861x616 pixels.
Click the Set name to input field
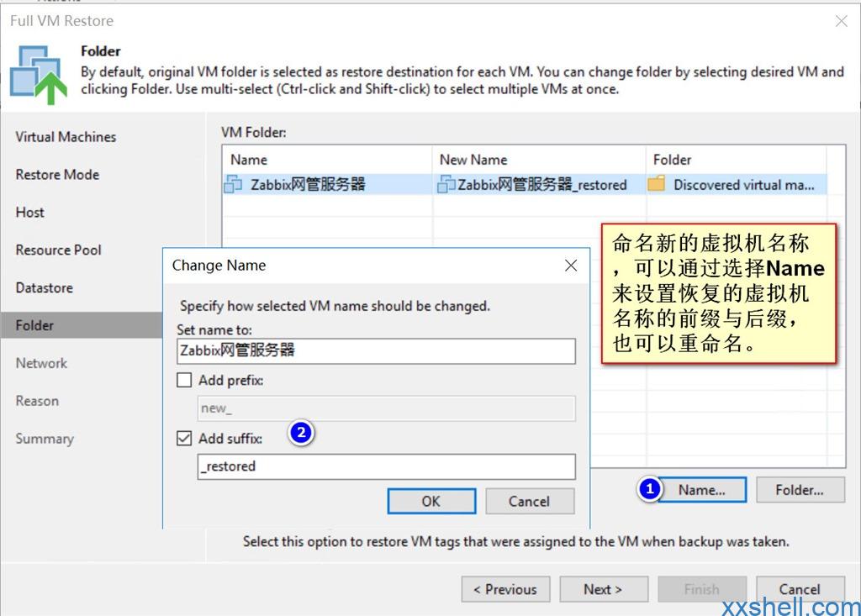[376, 350]
